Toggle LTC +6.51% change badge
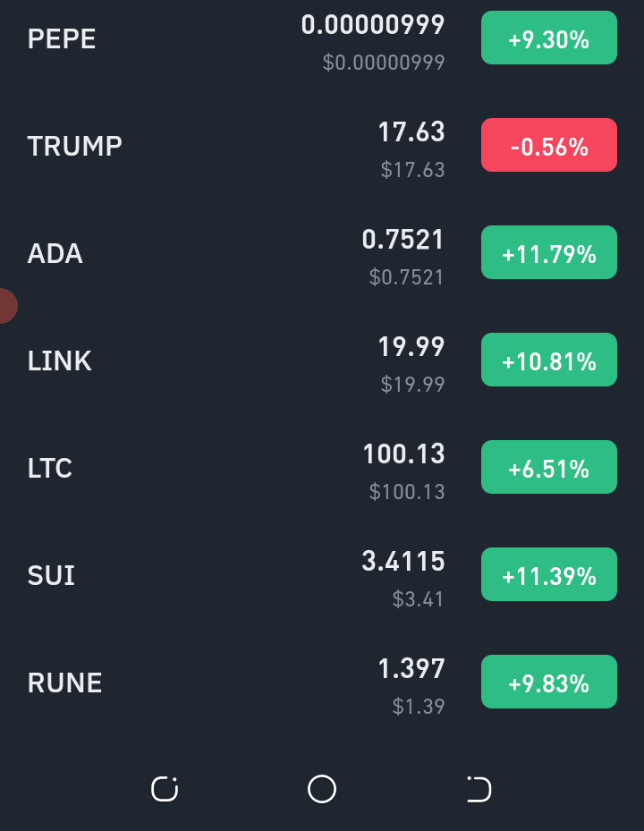 pos(548,467)
